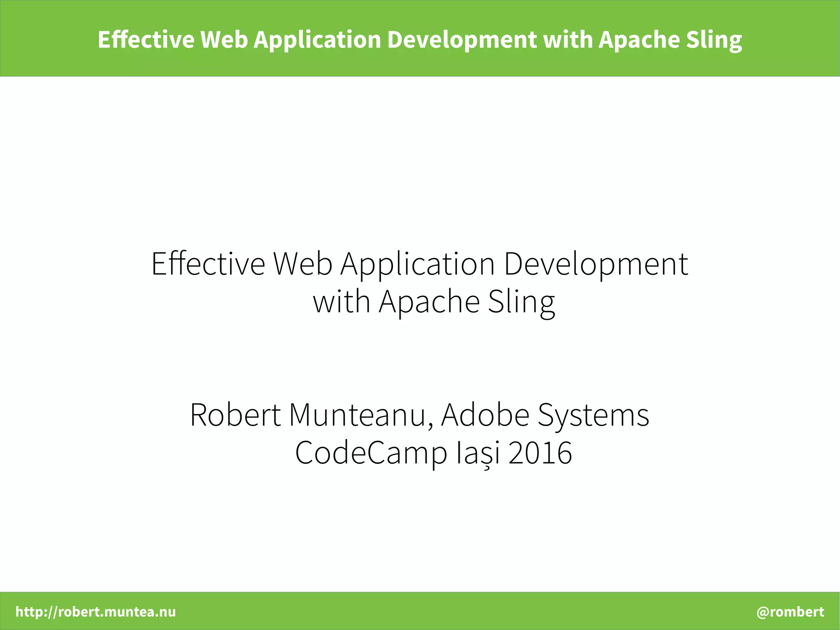This screenshot has width=840, height=630.
Task: Click the @rombert Twitter handle
Action: [x=790, y=612]
